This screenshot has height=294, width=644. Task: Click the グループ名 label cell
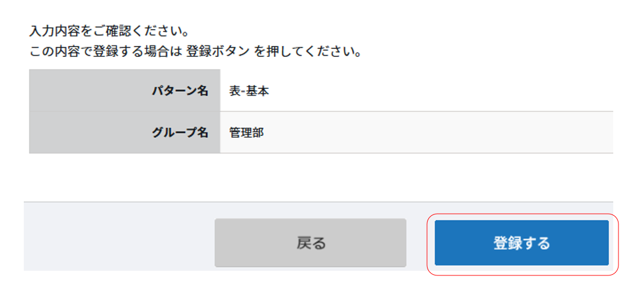(x=179, y=132)
